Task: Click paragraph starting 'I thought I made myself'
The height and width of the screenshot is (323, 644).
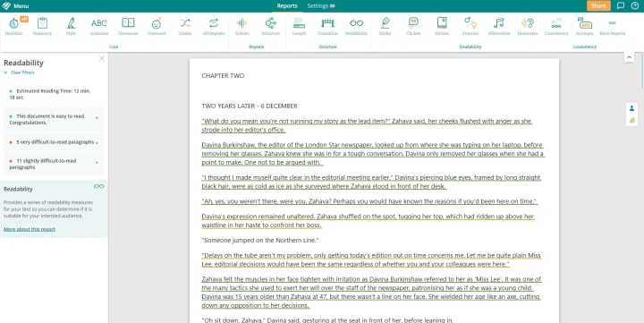Action: [x=371, y=182]
